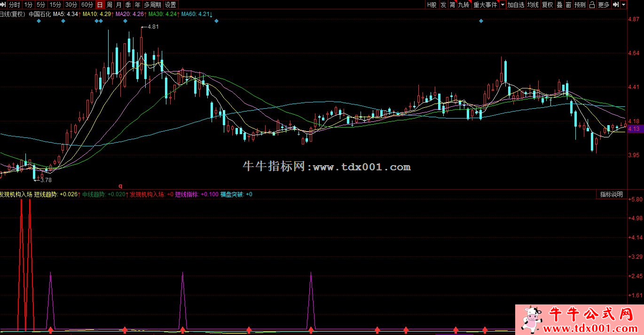The height and width of the screenshot is (335, 644).
Task: Select the 60分 timeframe tab
Action: click(x=87, y=5)
